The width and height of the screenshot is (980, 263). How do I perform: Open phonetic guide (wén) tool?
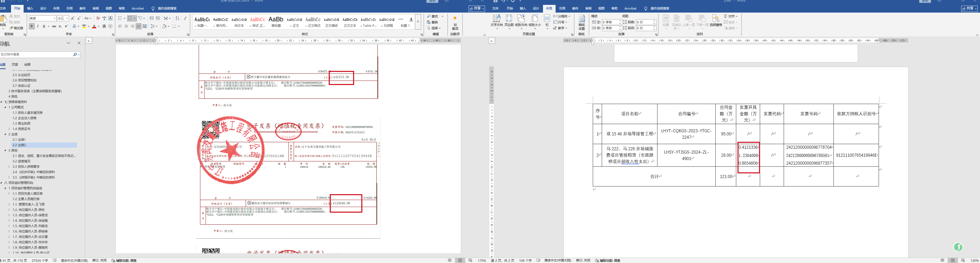[x=104, y=18]
